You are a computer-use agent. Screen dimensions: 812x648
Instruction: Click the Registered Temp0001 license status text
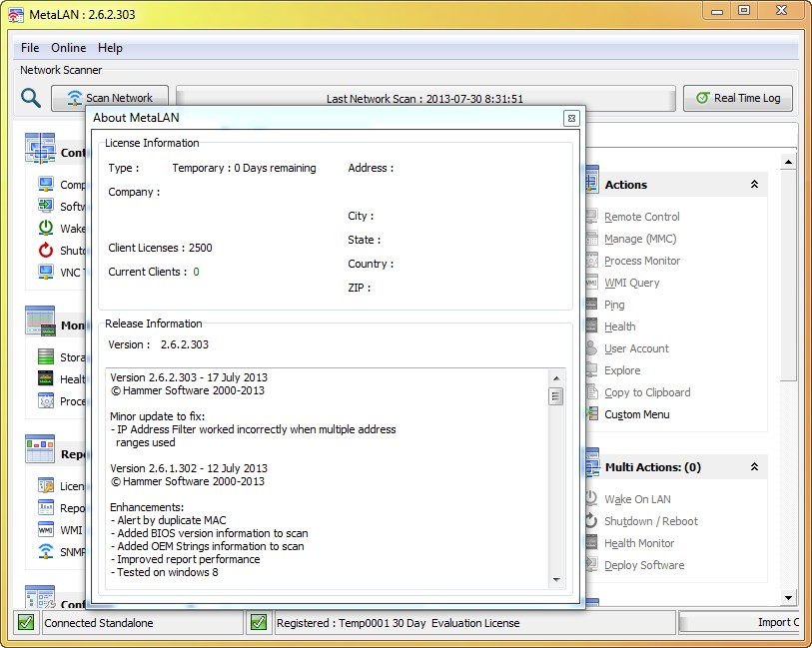[x=398, y=623]
